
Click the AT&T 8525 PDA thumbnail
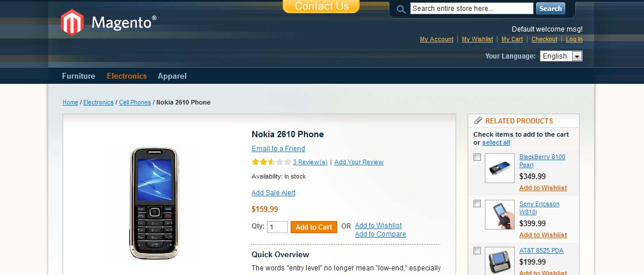[x=499, y=261]
